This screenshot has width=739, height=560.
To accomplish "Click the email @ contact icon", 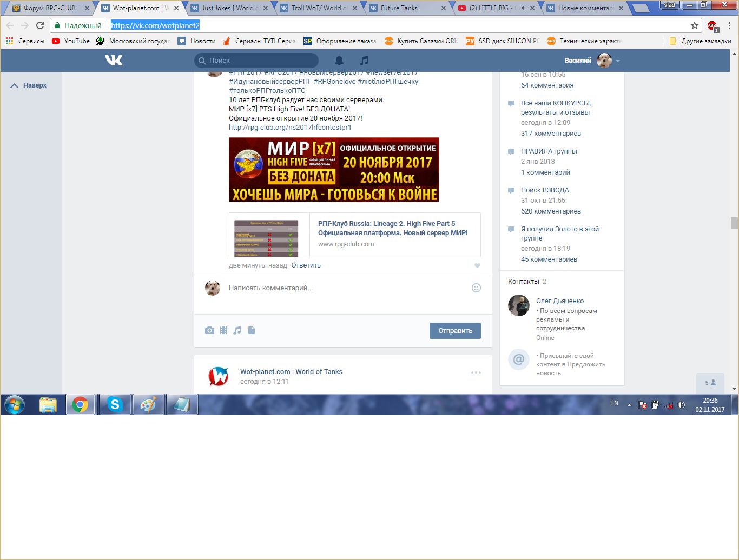I will pyautogui.click(x=518, y=359).
